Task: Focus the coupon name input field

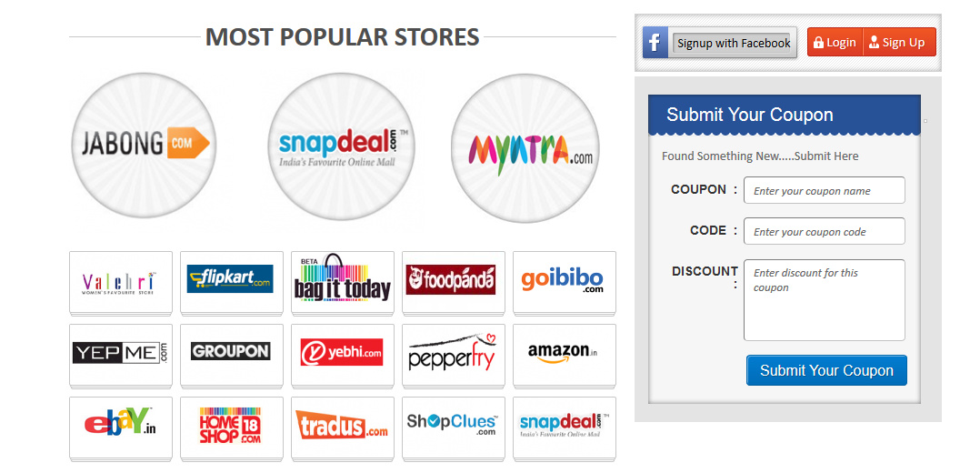Action: click(825, 190)
